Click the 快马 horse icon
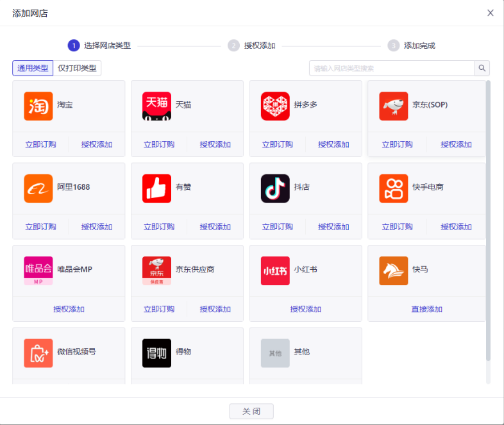This screenshot has height=425, width=504. pos(394,271)
